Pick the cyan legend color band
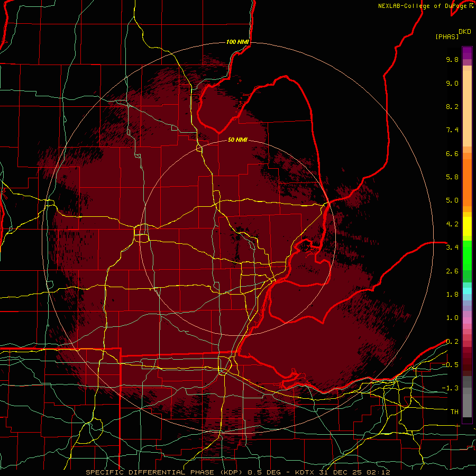 click(x=467, y=291)
